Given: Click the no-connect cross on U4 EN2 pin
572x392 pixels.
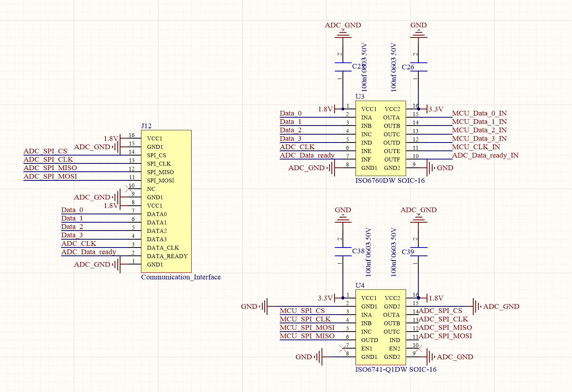Looking at the screenshot, I should (x=419, y=349).
